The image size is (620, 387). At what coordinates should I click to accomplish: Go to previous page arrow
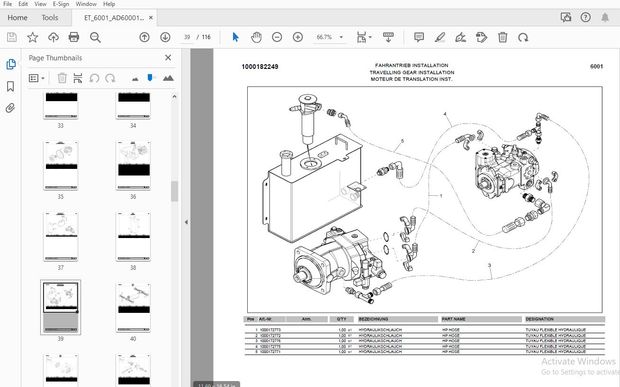144,37
